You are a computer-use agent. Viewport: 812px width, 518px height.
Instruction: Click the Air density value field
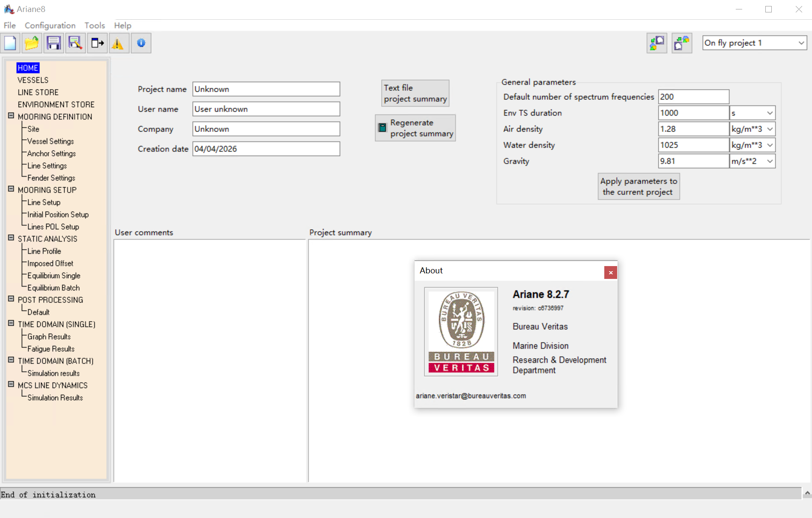point(694,129)
